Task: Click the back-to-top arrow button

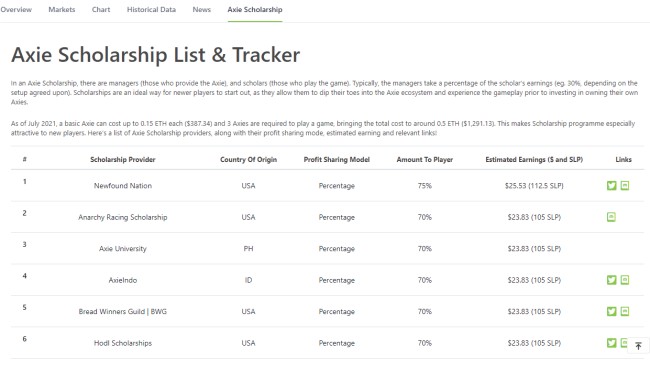Action: pyautogui.click(x=638, y=346)
